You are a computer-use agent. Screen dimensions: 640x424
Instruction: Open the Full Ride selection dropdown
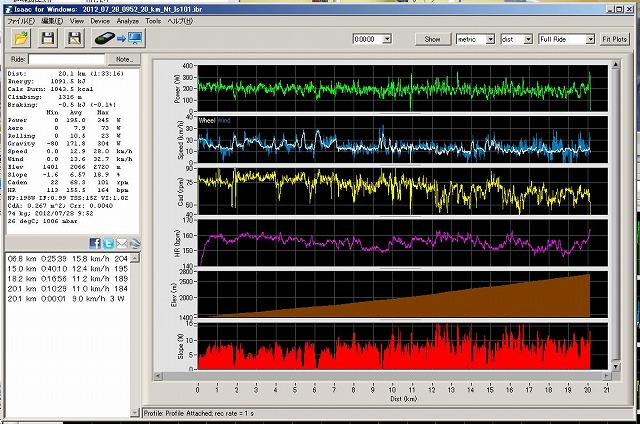(x=564, y=40)
